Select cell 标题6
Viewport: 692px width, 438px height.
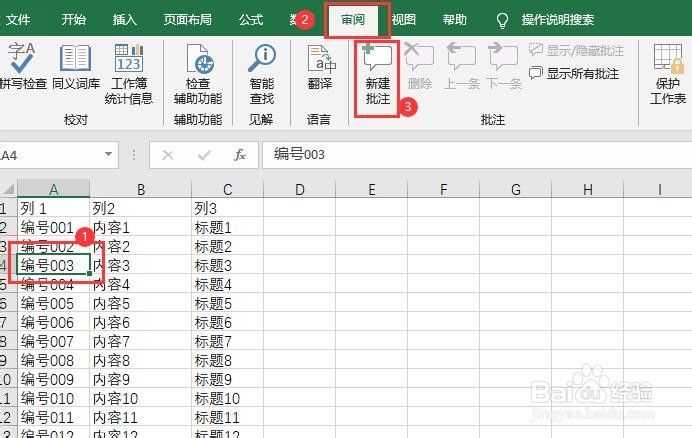(227, 322)
